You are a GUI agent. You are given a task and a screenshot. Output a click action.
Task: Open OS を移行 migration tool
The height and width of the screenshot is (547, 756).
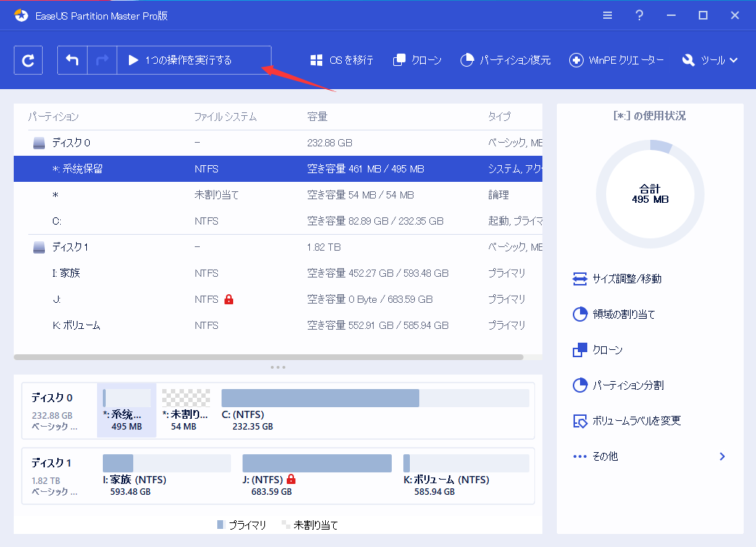click(x=341, y=60)
